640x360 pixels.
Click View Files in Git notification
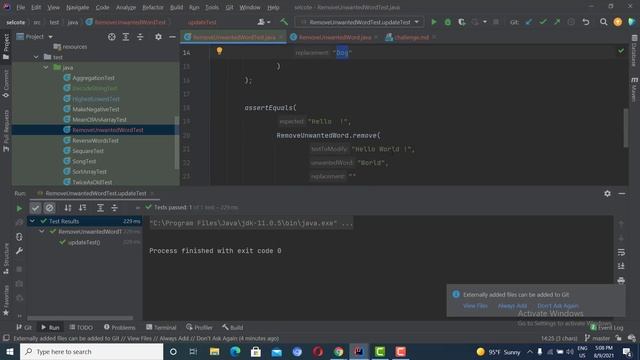[475, 306]
